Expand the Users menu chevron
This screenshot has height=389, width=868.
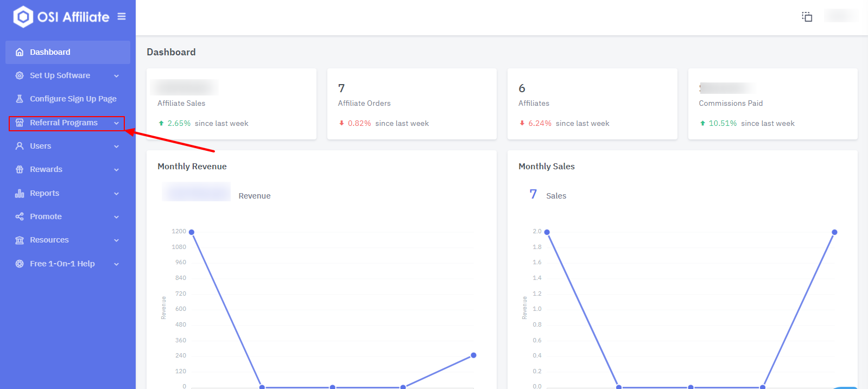pos(116,146)
